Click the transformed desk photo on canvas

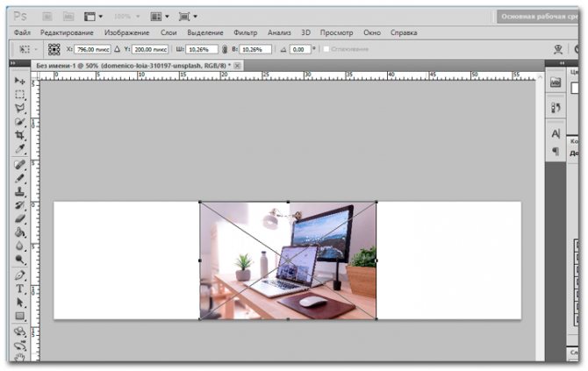(x=288, y=260)
